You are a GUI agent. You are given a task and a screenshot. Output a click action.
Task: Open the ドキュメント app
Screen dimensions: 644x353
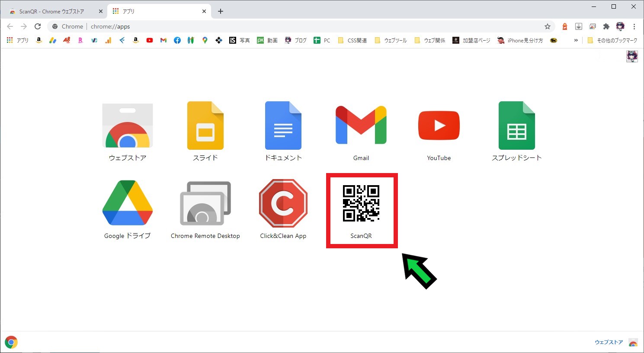(x=283, y=125)
